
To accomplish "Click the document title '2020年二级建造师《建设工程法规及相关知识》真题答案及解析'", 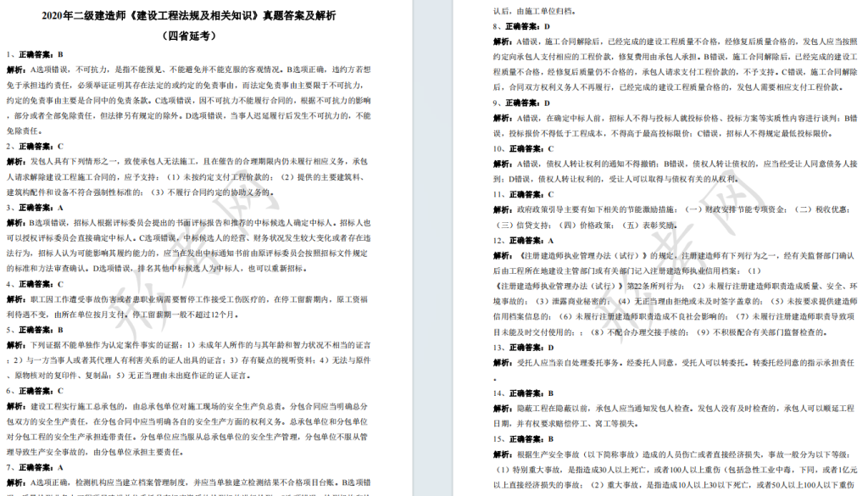I will (189, 15).
